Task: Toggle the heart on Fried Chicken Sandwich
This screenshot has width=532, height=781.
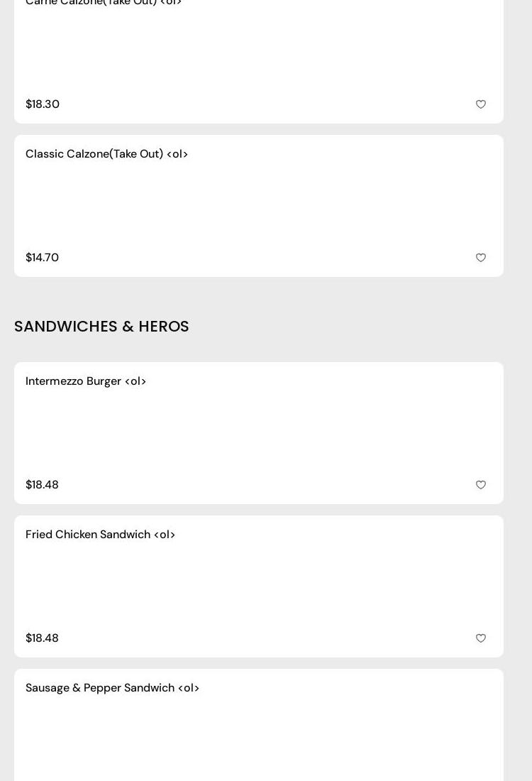Action: [x=481, y=638]
